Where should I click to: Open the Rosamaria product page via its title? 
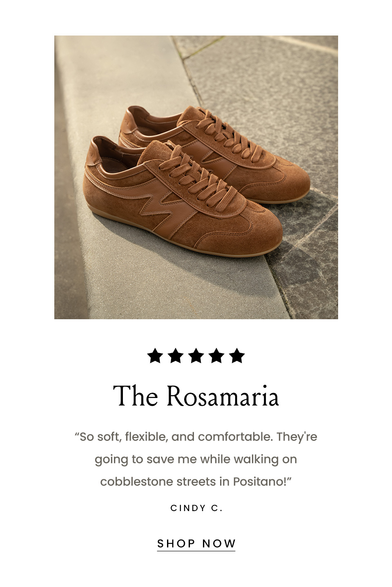pos(196,395)
